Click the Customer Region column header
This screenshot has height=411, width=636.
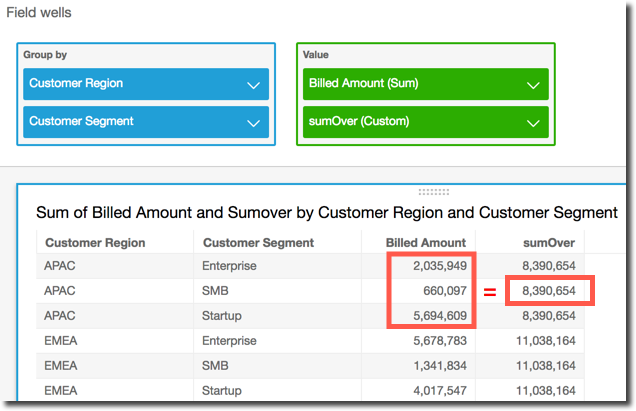(95, 242)
